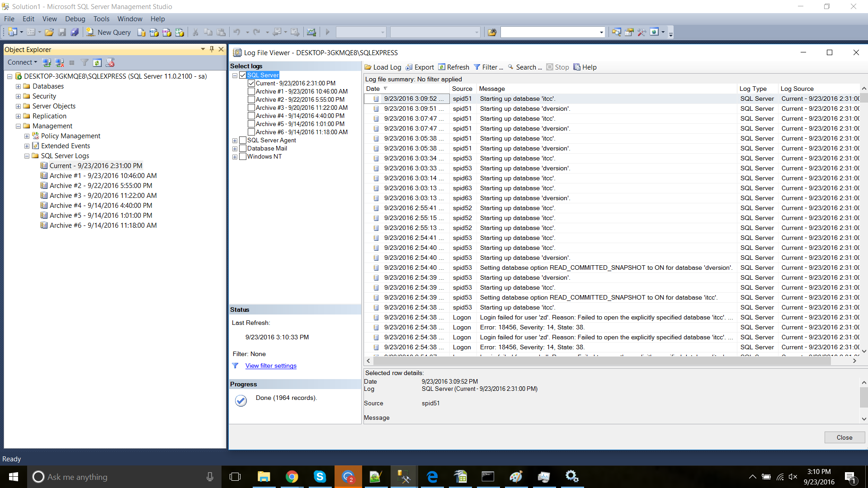
Task: Open the Filter dialog in the log toolbar
Action: pos(488,67)
